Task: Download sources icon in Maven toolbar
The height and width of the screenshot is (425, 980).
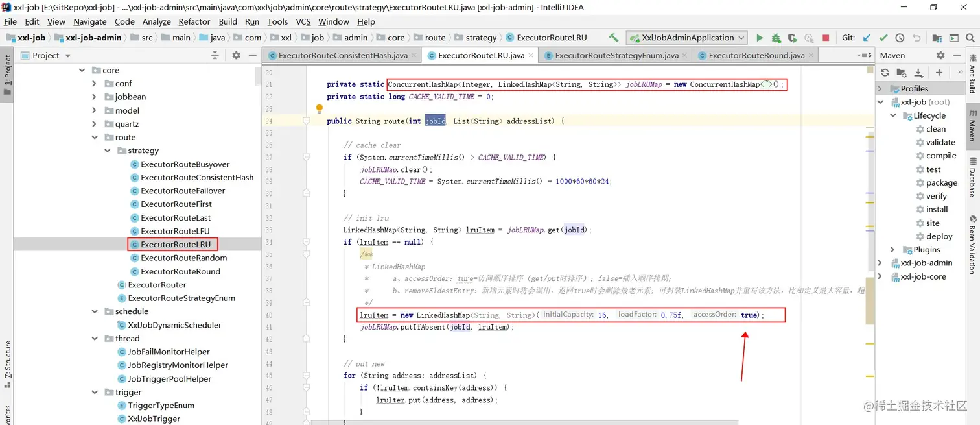Action: (x=919, y=72)
